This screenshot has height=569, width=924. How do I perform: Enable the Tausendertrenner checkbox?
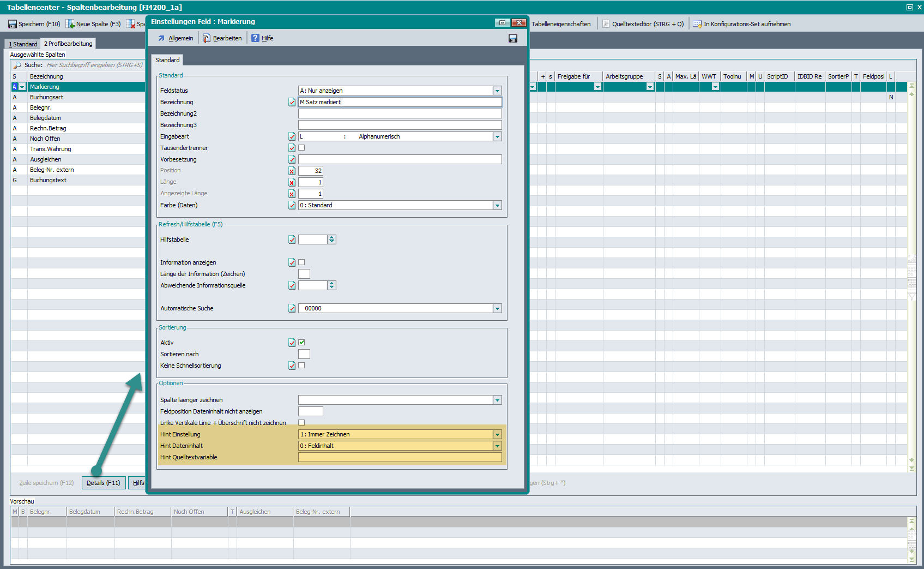301,148
